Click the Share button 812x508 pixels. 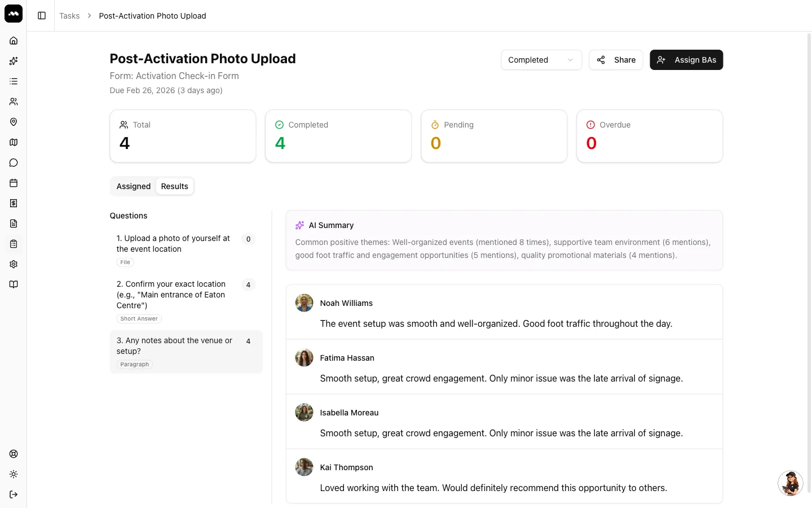[616, 60]
